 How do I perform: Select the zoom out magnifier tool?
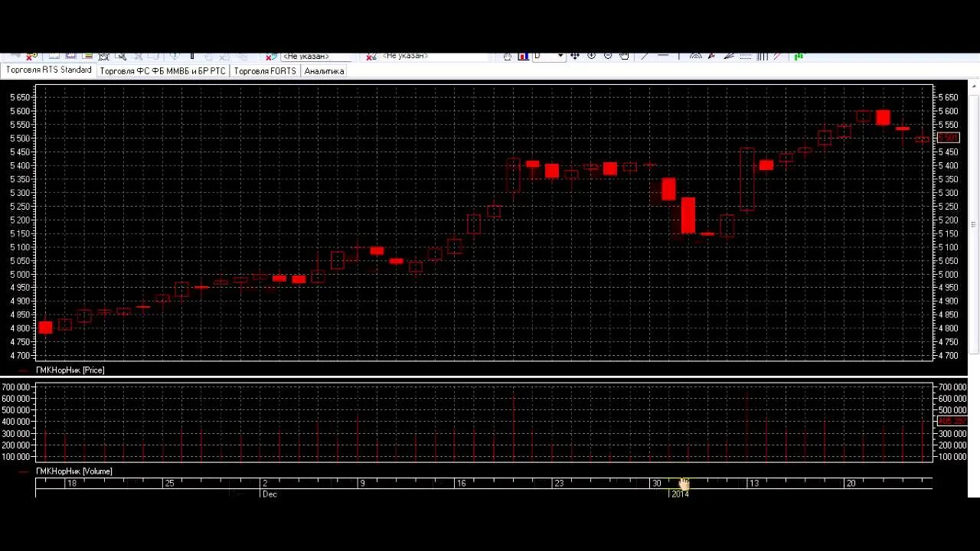pos(608,56)
